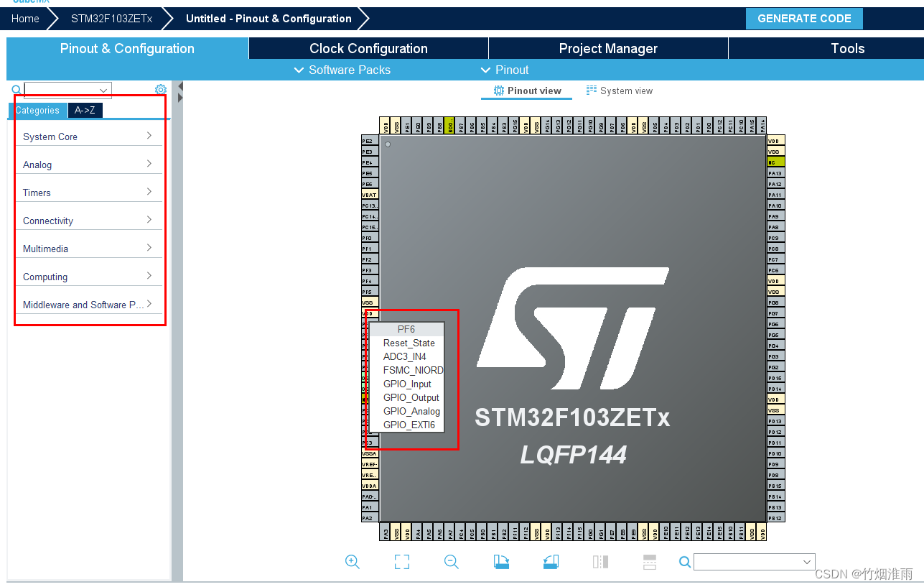Expand the Connectivity category
The width and height of the screenshot is (924, 587).
point(89,221)
